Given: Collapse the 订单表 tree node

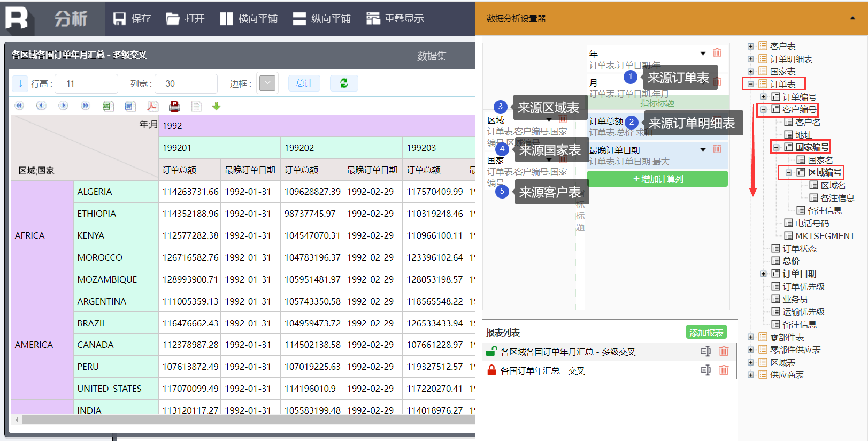Looking at the screenshot, I should 751,84.
